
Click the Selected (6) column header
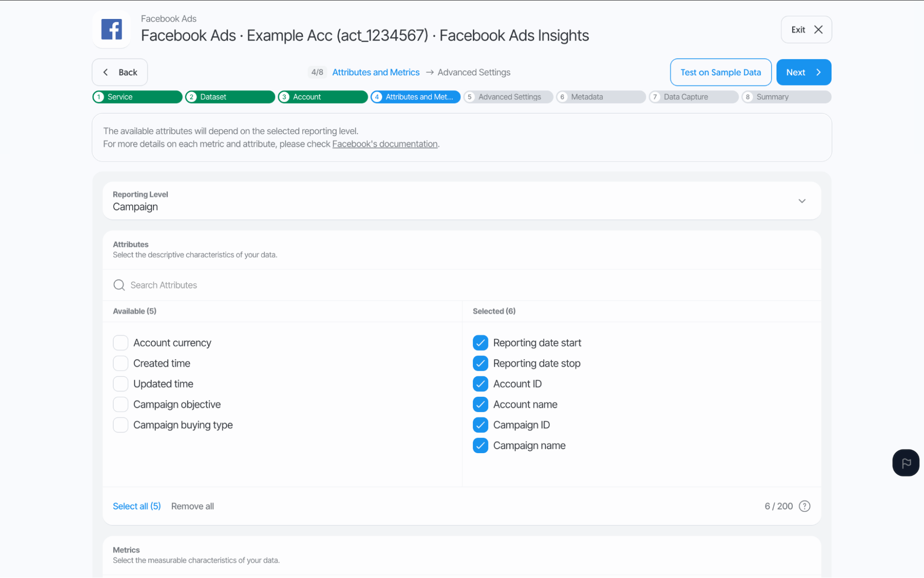(494, 311)
